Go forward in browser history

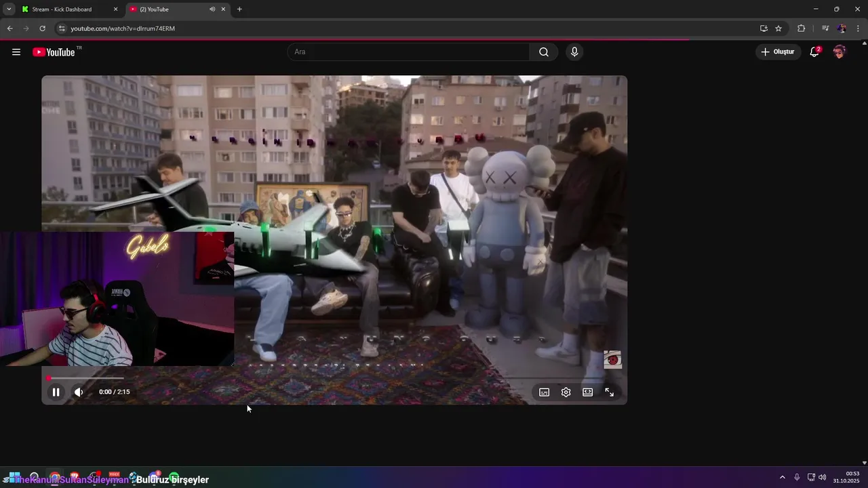[26, 28]
